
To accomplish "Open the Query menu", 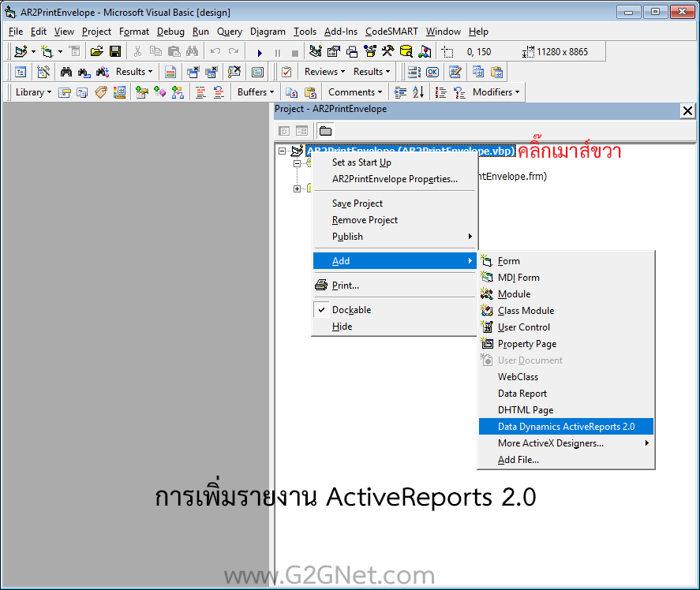I will tap(230, 32).
